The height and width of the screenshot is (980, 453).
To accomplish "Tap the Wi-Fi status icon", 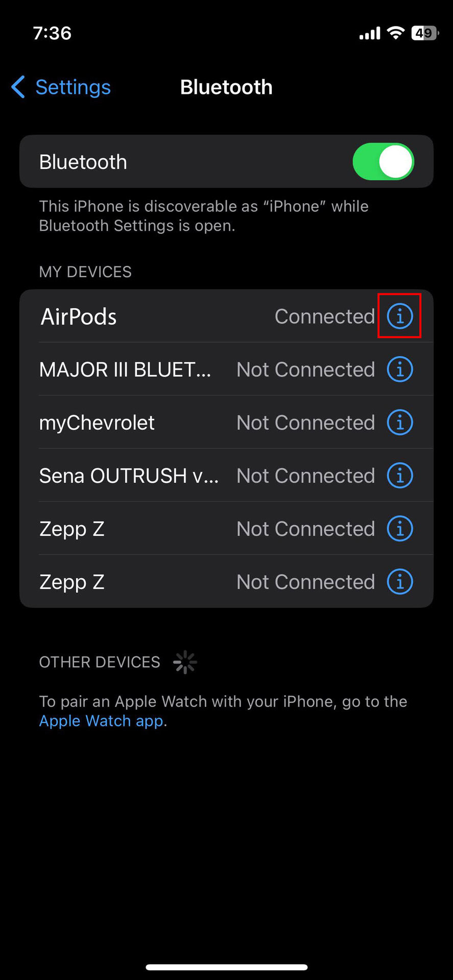I will tap(395, 33).
